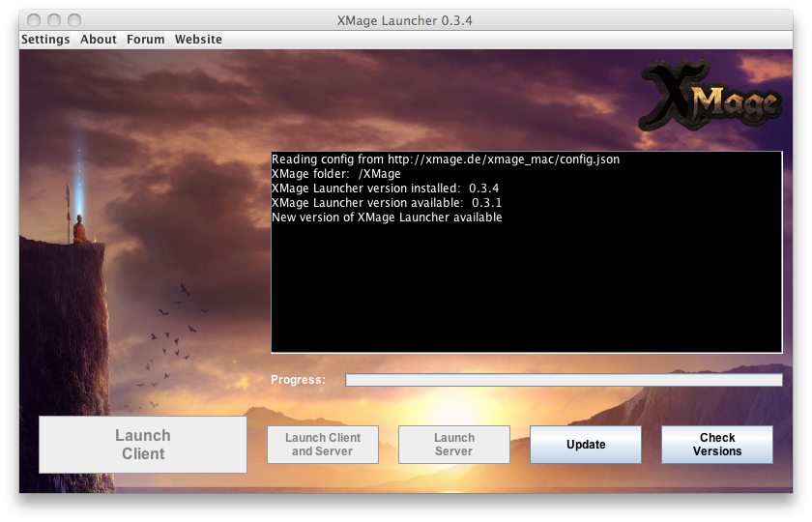Click the XMage logo image

click(x=710, y=95)
